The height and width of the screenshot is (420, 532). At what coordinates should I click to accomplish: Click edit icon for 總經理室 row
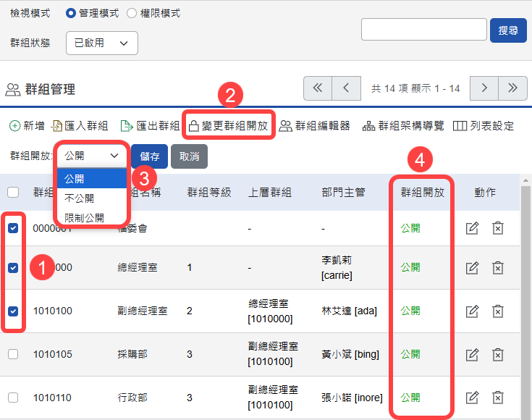[472, 268]
